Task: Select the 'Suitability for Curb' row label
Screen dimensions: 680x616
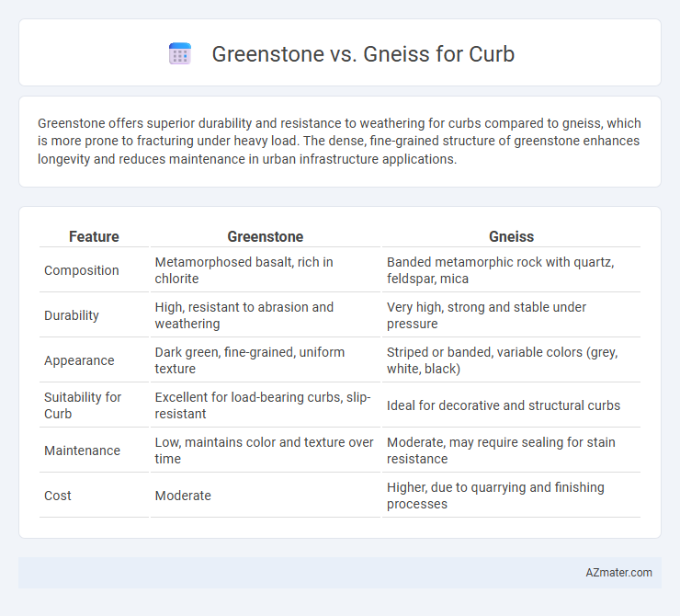Action: click(x=83, y=405)
